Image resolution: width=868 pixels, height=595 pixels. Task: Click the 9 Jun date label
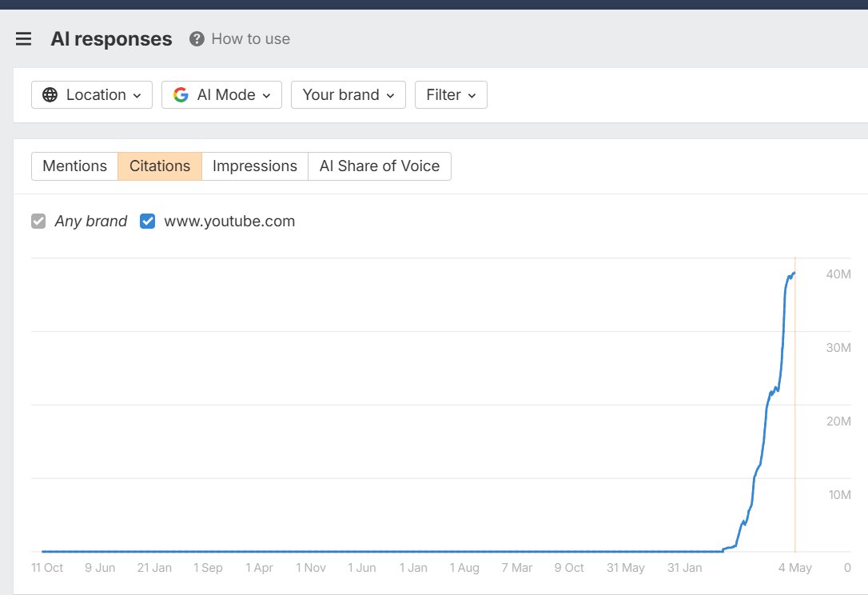point(100,568)
